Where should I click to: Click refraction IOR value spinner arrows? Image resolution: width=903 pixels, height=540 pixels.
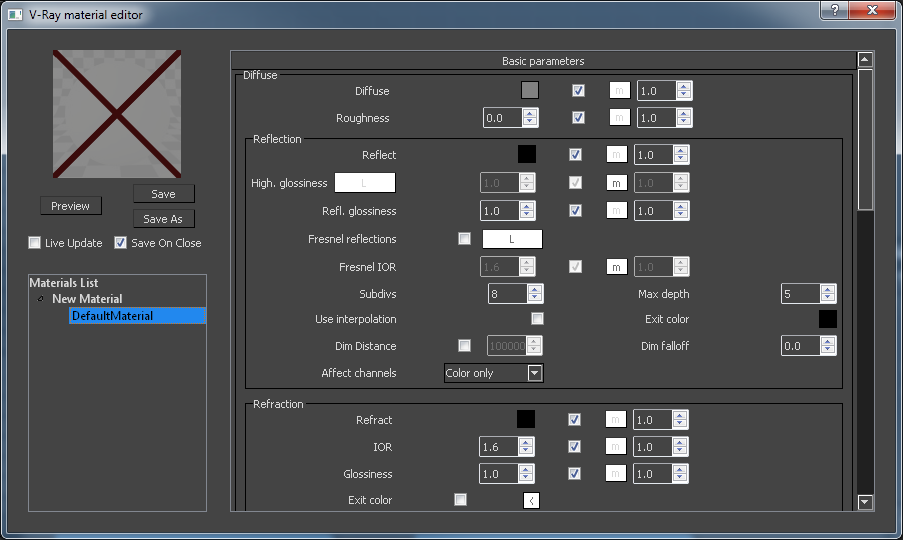(x=526, y=446)
